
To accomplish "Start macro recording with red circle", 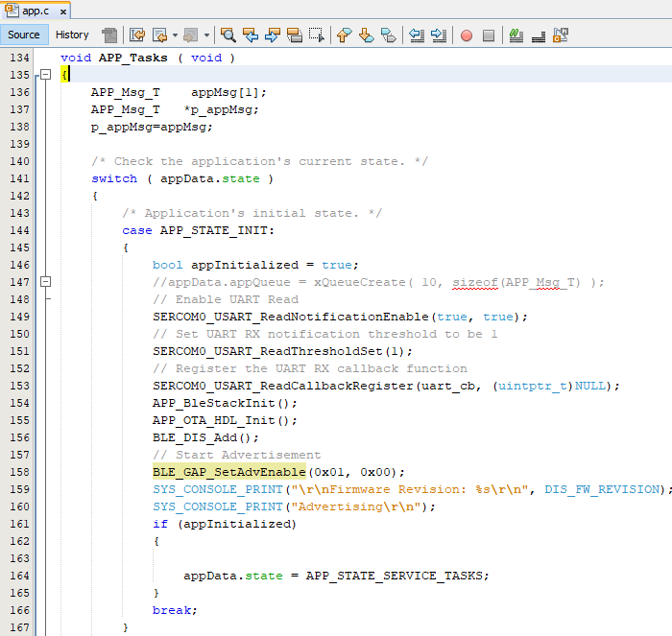I will 467,35.
